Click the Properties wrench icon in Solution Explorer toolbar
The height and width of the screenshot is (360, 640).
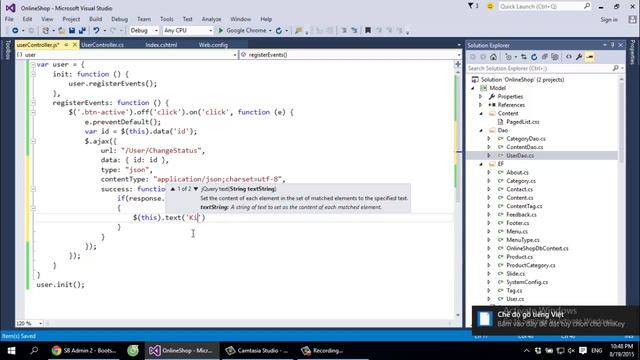coord(579,57)
